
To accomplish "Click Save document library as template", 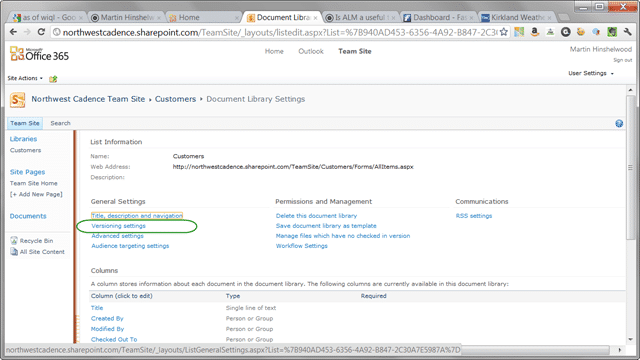I will click(326, 226).
